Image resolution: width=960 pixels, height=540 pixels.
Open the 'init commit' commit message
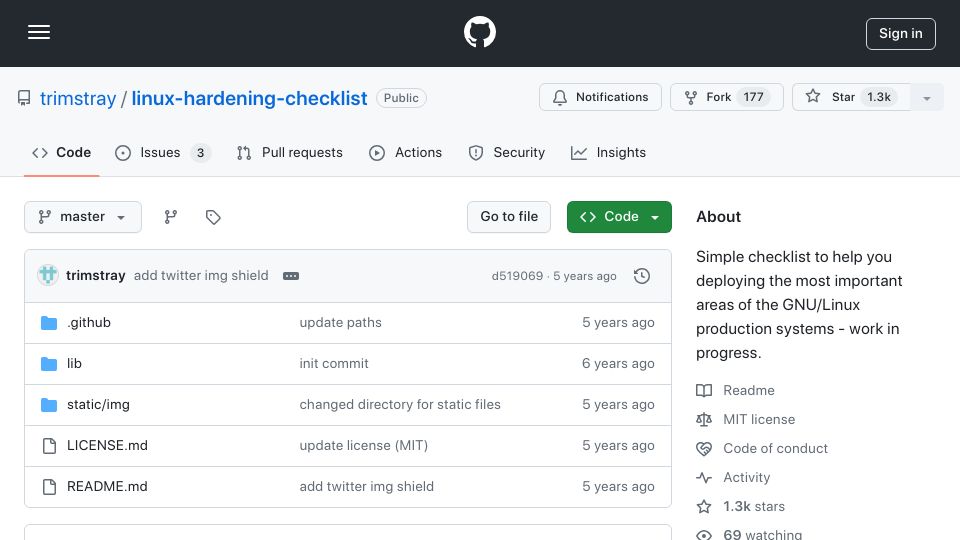[334, 364]
